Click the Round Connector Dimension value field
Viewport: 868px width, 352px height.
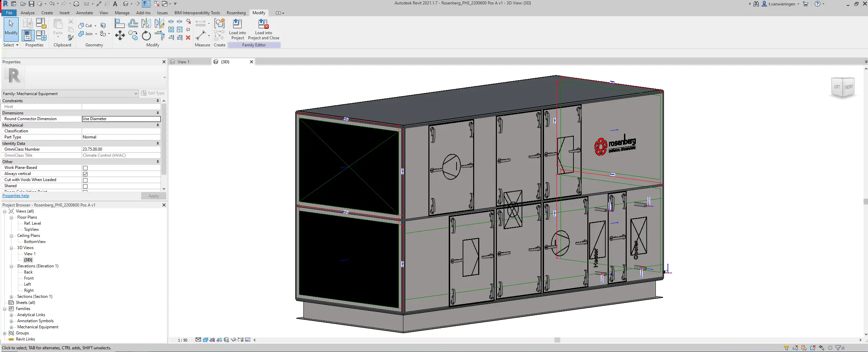click(x=121, y=119)
